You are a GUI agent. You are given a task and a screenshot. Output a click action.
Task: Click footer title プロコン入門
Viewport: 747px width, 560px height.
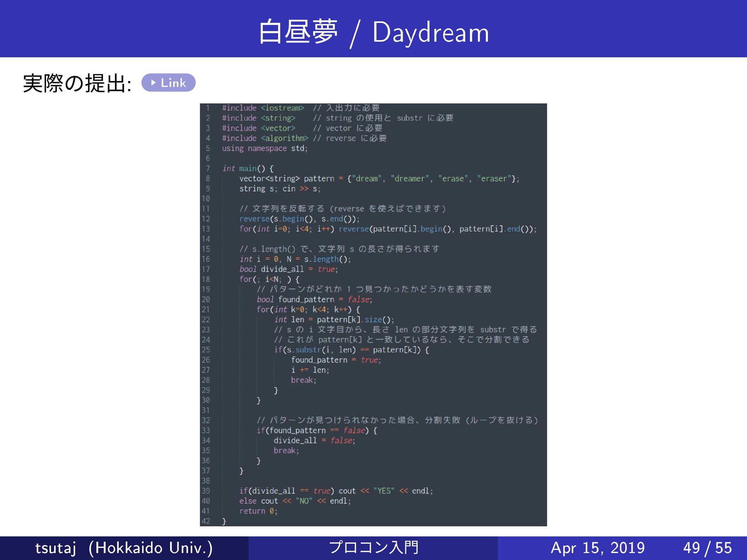coord(373,548)
